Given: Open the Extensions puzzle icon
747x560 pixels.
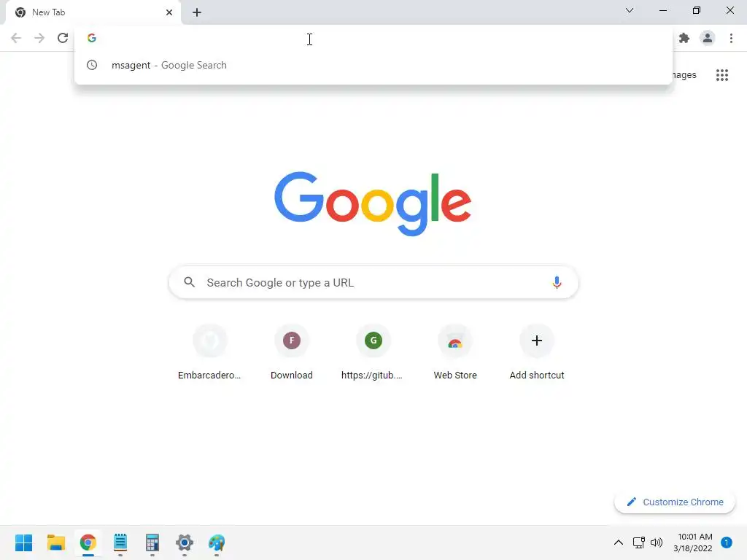Looking at the screenshot, I should (x=684, y=38).
